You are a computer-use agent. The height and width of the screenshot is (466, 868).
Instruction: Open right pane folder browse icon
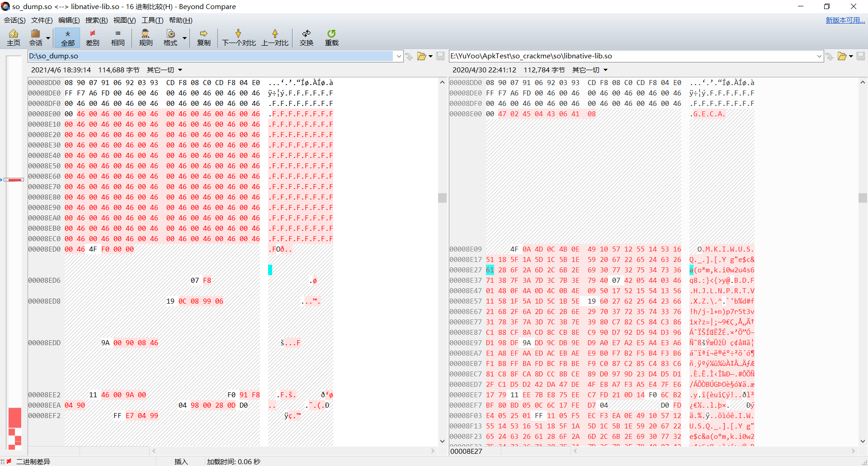coord(842,56)
